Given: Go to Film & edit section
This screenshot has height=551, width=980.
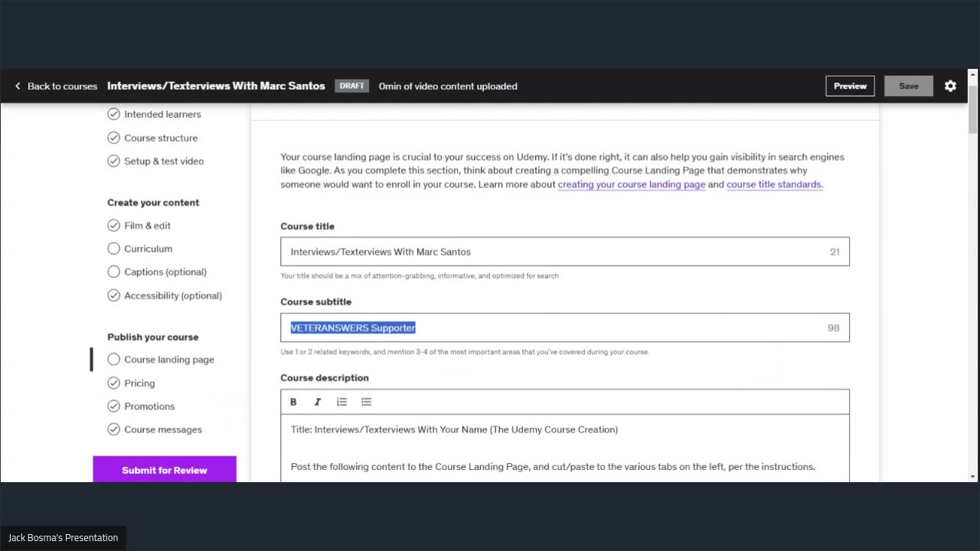Looking at the screenshot, I should point(148,225).
